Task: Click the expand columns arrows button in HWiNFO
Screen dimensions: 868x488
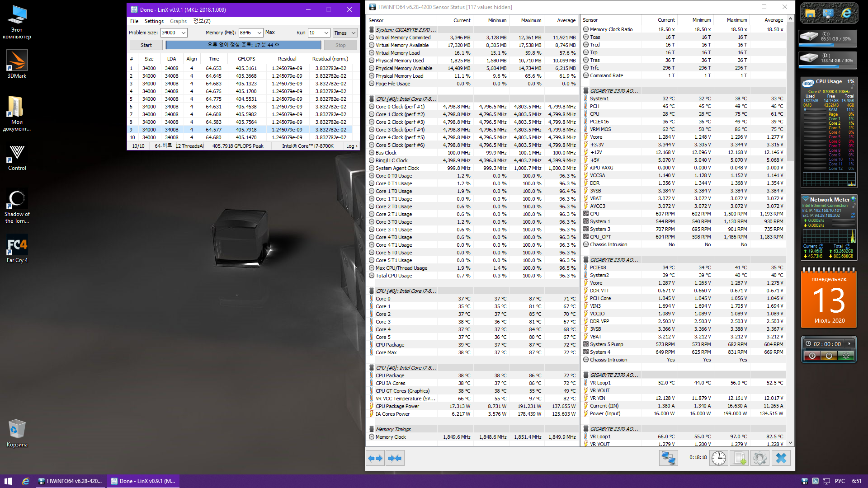Action: pyautogui.click(x=375, y=458)
